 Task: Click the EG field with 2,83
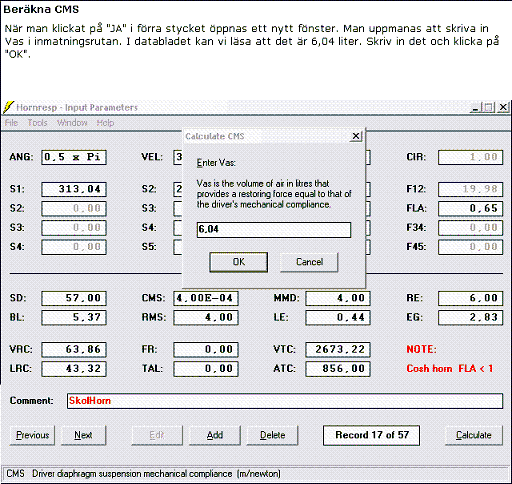pyautogui.click(x=470, y=317)
